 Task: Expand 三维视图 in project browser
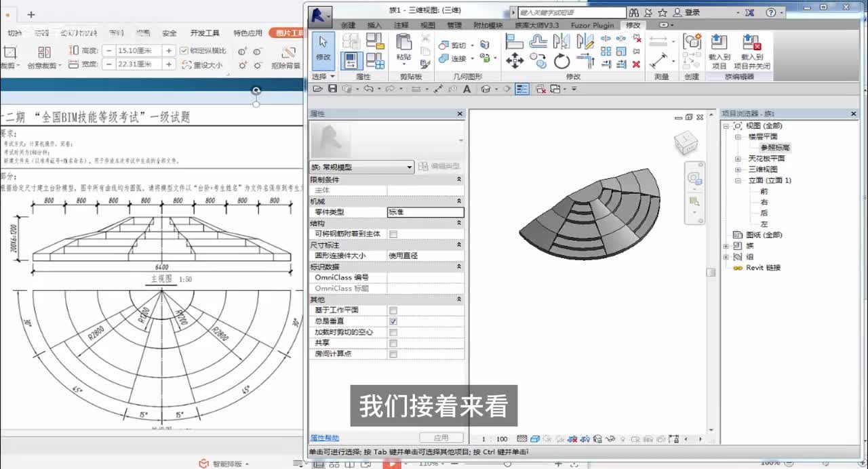pyautogui.click(x=738, y=169)
